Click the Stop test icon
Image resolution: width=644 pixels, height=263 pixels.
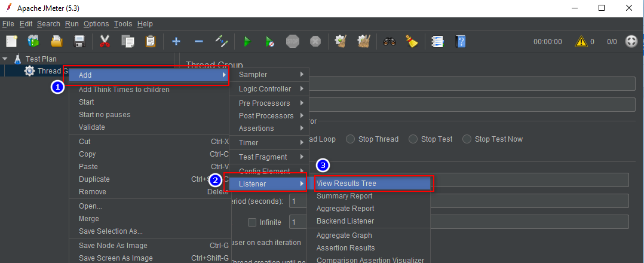click(x=293, y=41)
